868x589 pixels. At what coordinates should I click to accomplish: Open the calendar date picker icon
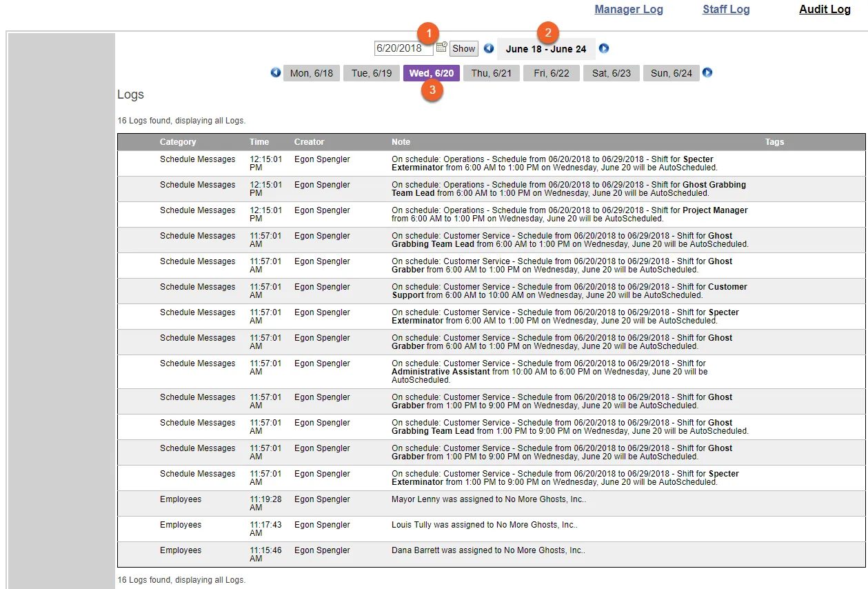tap(441, 47)
